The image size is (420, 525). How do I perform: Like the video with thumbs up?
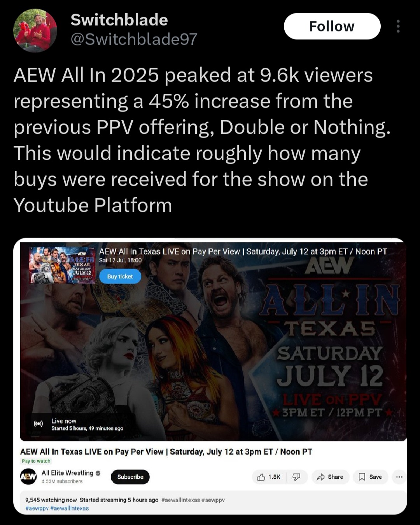pos(269,477)
